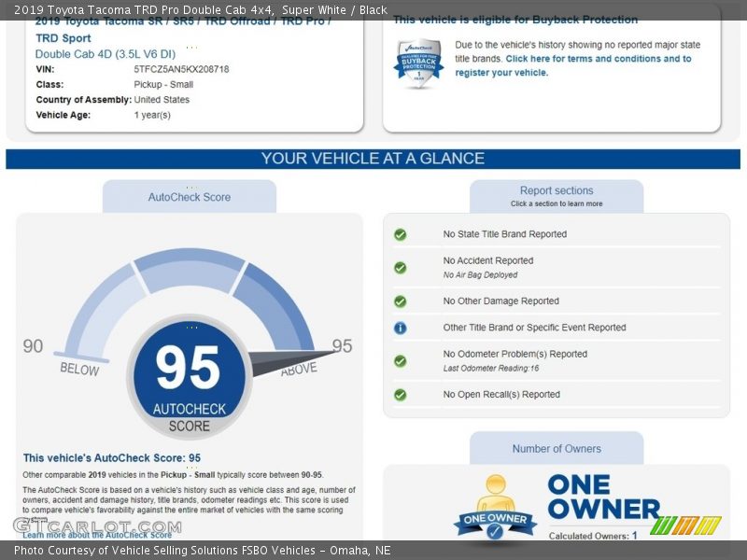This screenshot has height=560, width=747.
Task: Open No Other Damage Reported section
Action: pos(556,301)
